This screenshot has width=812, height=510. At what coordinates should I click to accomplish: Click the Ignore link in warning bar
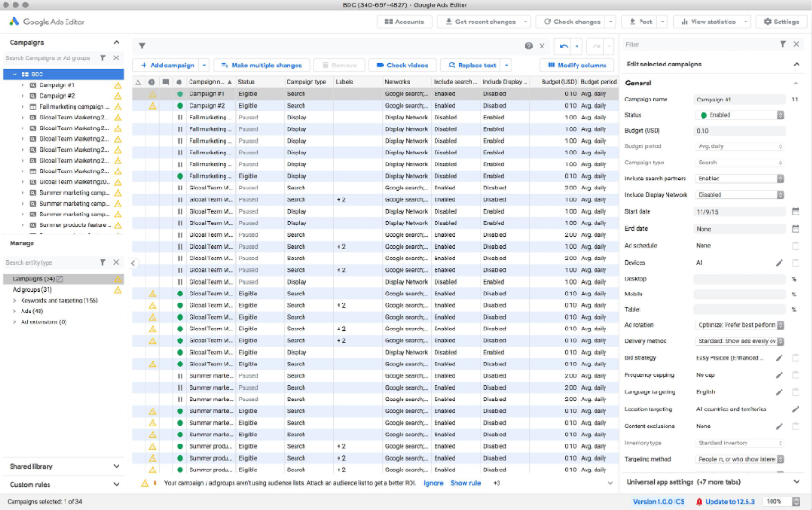tap(433, 483)
